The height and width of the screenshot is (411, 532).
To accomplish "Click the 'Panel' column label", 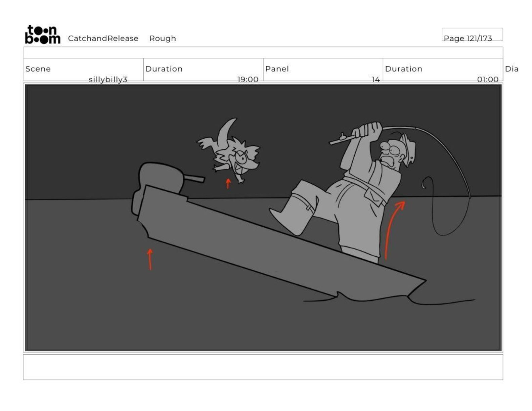I will click(277, 69).
